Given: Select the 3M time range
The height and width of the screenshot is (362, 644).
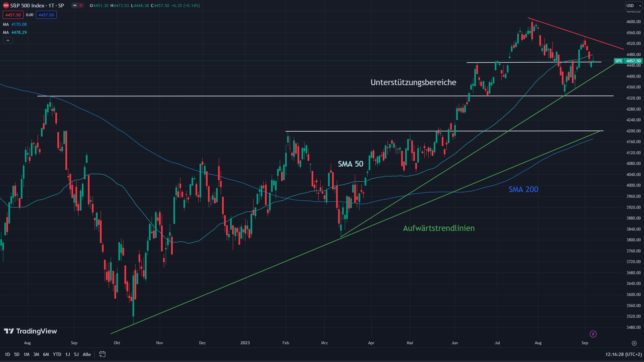Looking at the screenshot, I should (x=36, y=354).
